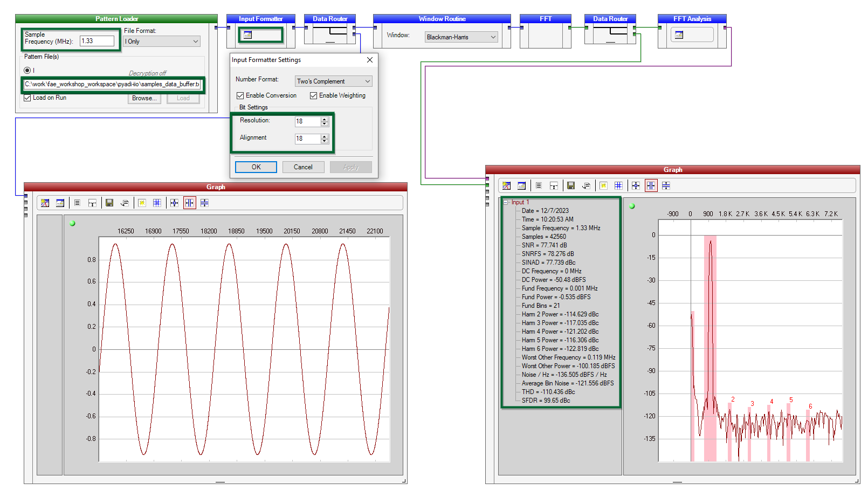Select the SNR result tree entry

click(x=543, y=245)
